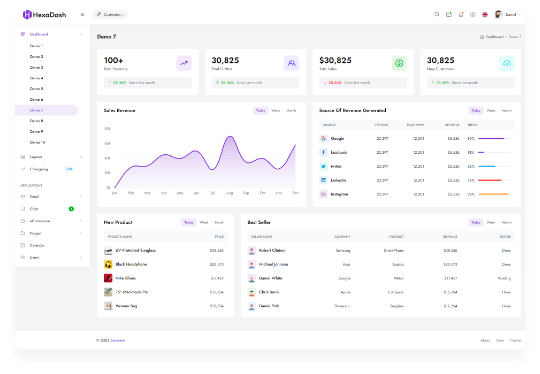Click the Project folder icon
540x374 pixels.
click(x=23, y=233)
